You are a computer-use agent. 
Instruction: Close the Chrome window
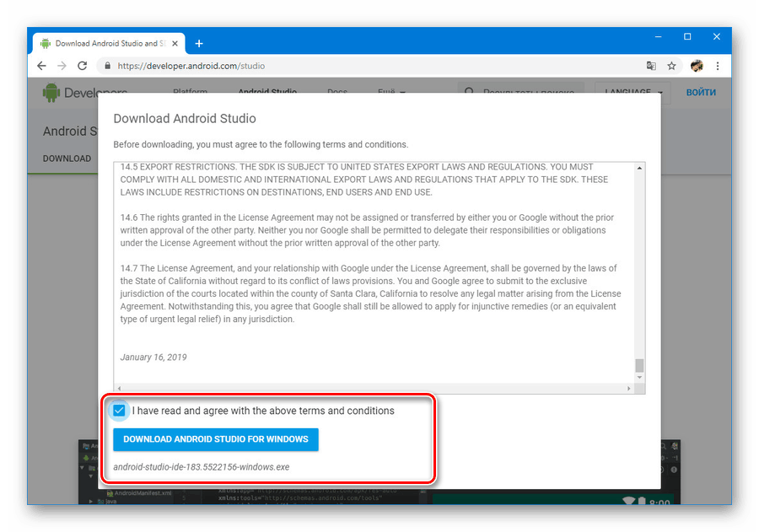(717, 37)
